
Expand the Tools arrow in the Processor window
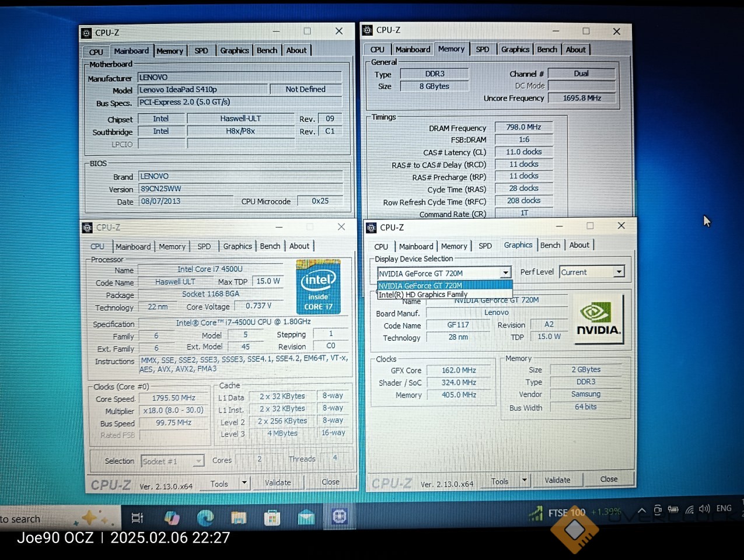coord(244,483)
